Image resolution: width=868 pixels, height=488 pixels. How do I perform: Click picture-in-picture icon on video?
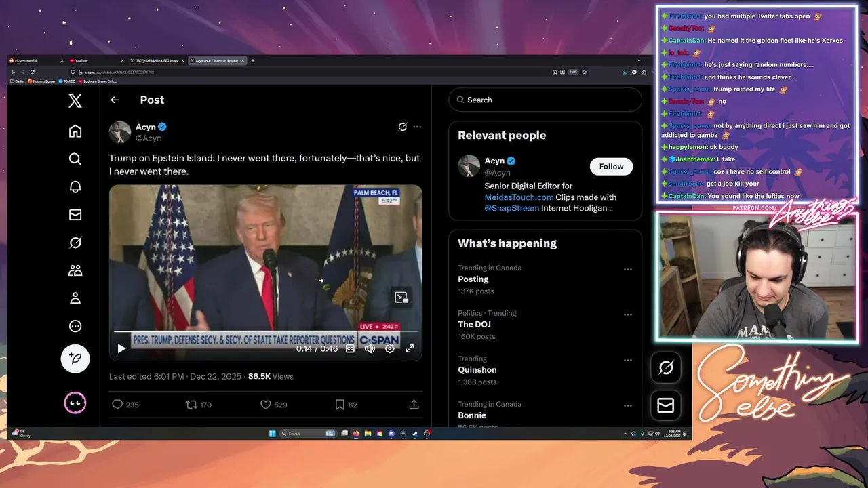point(401,298)
